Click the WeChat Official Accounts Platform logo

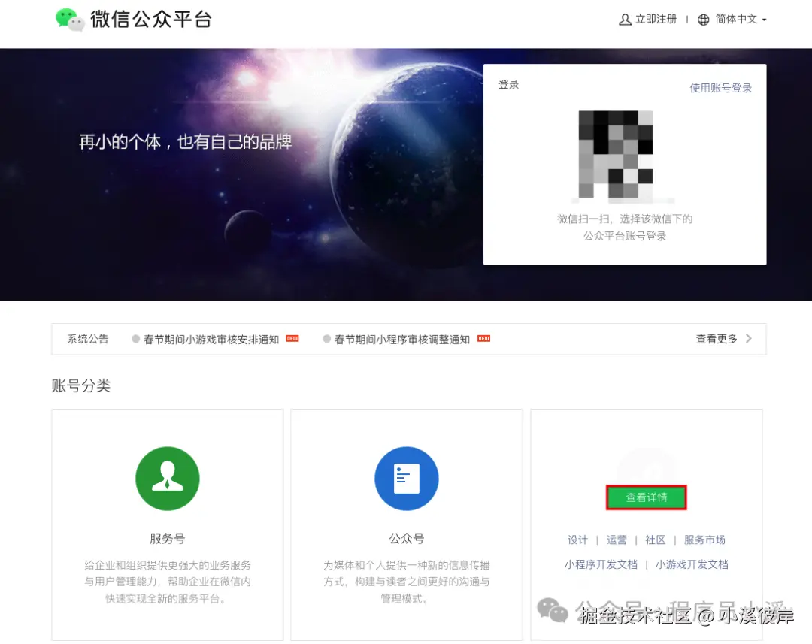pos(132,20)
